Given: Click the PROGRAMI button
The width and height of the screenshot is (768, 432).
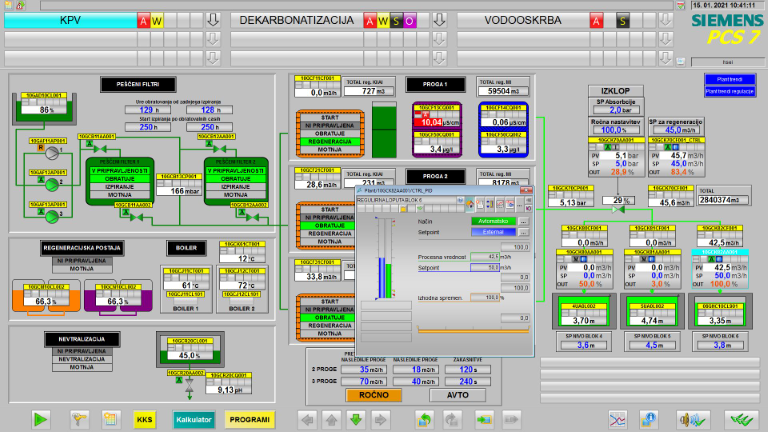Looking at the screenshot, I should click(x=249, y=419).
